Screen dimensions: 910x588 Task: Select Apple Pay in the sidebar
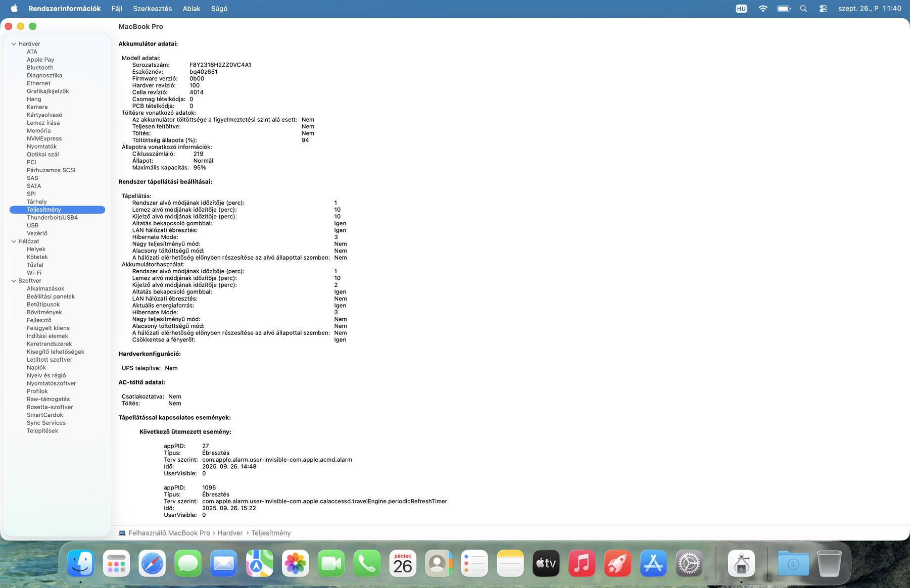[40, 60]
